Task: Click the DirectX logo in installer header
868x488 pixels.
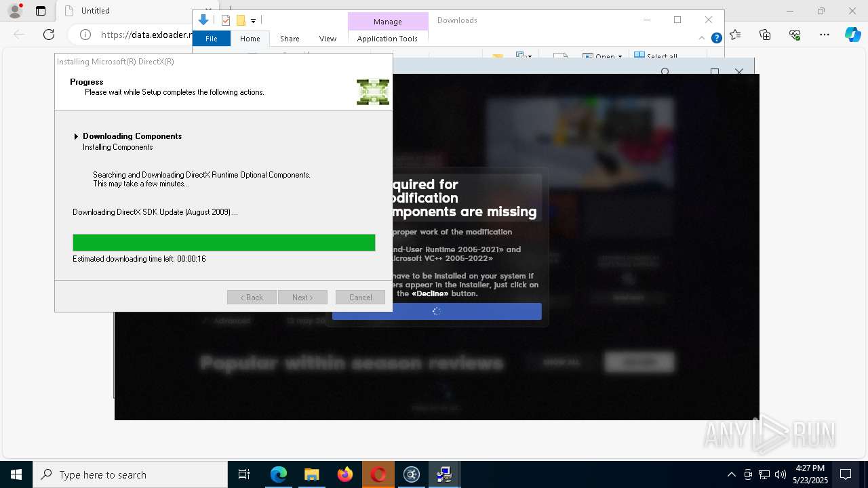Action: (373, 92)
